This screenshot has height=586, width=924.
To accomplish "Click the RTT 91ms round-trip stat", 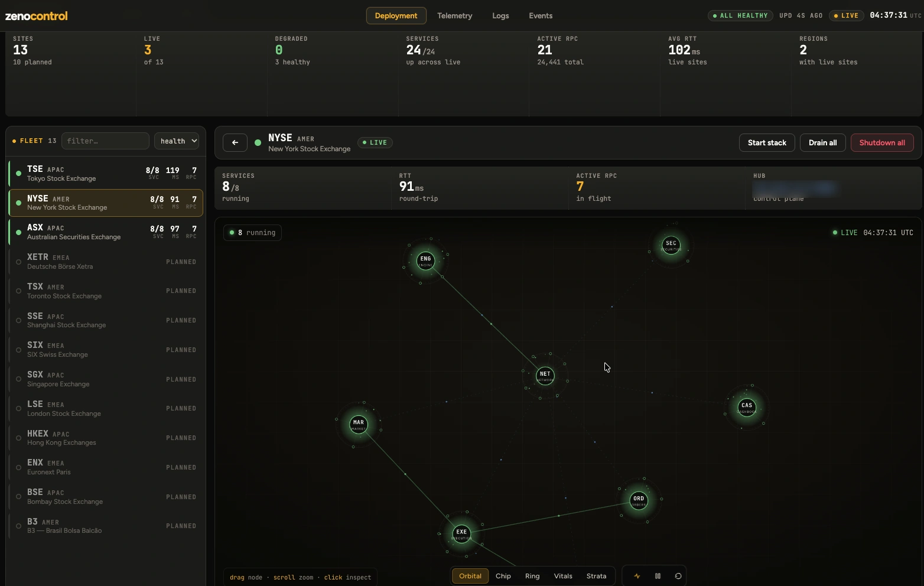I will tap(480, 188).
